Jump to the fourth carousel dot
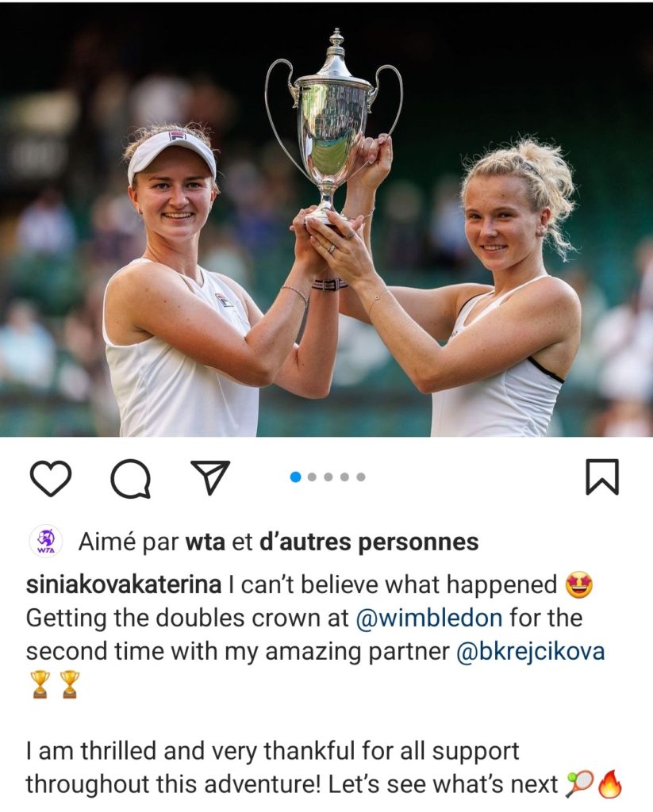 (x=344, y=477)
